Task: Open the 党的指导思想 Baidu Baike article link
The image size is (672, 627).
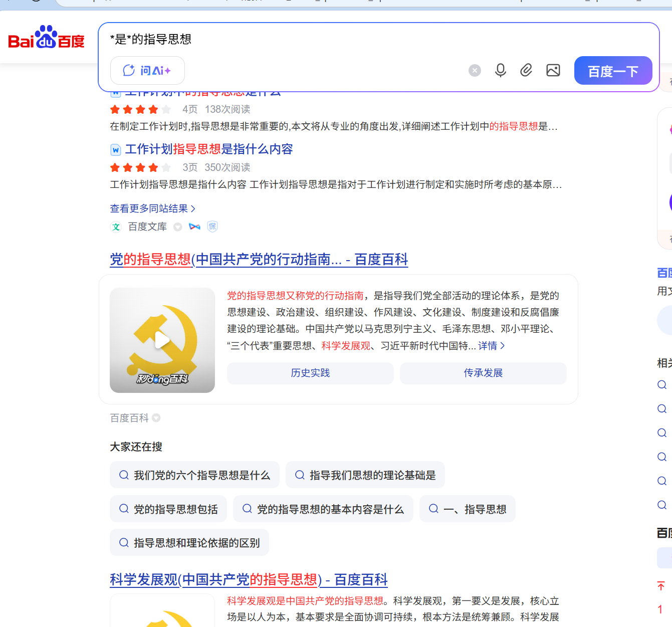Action: [x=259, y=260]
